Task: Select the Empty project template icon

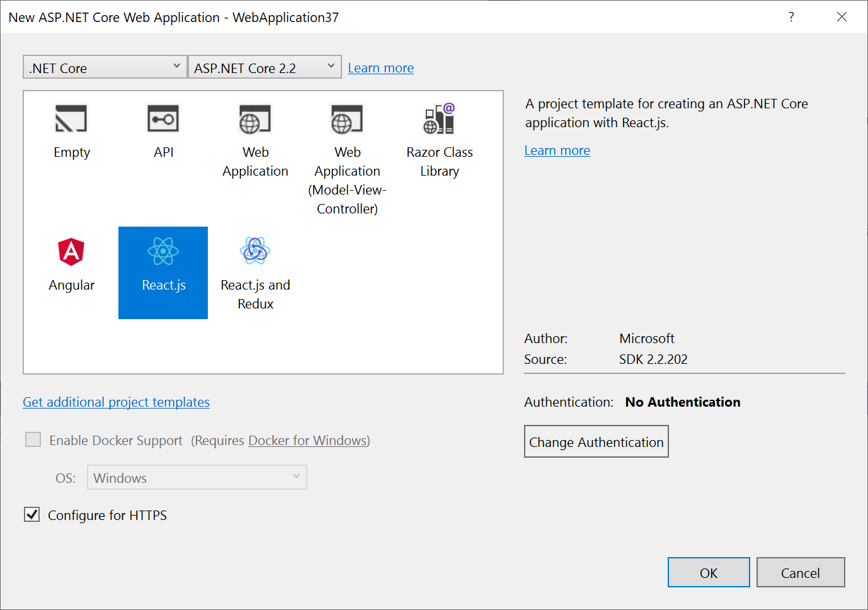Action: [x=71, y=119]
